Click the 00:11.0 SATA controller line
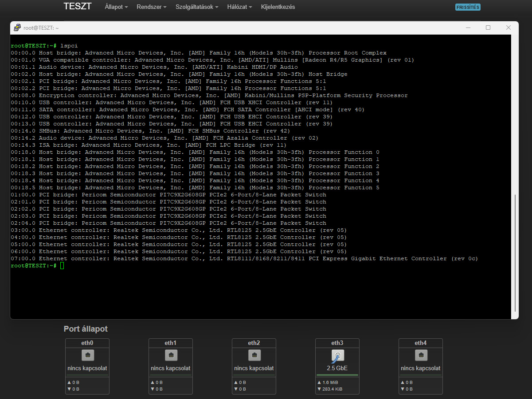 (188, 110)
